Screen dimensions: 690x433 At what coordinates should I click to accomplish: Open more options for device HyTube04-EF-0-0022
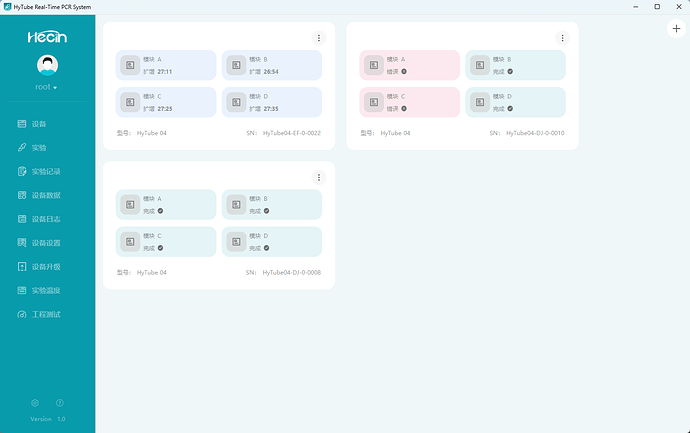tap(319, 38)
